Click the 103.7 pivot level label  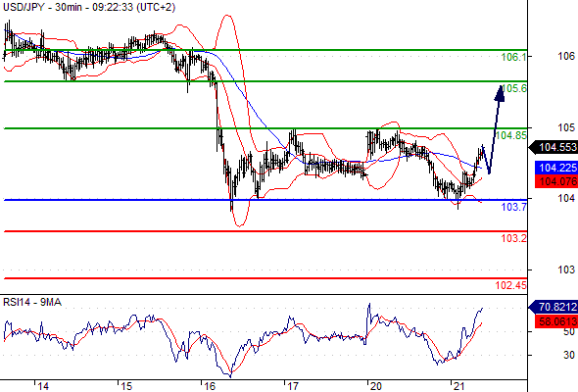(x=514, y=207)
